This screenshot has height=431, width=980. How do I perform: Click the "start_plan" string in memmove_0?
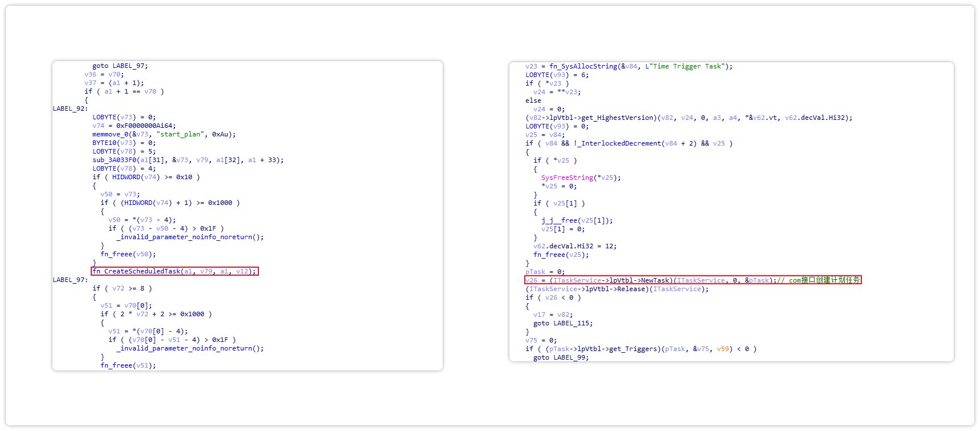180,134
